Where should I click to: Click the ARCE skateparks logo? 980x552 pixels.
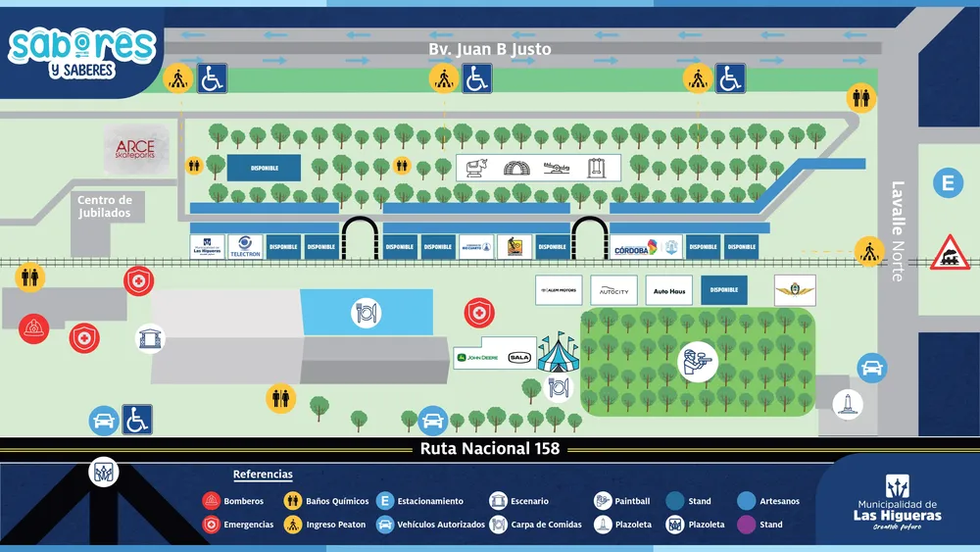(135, 148)
